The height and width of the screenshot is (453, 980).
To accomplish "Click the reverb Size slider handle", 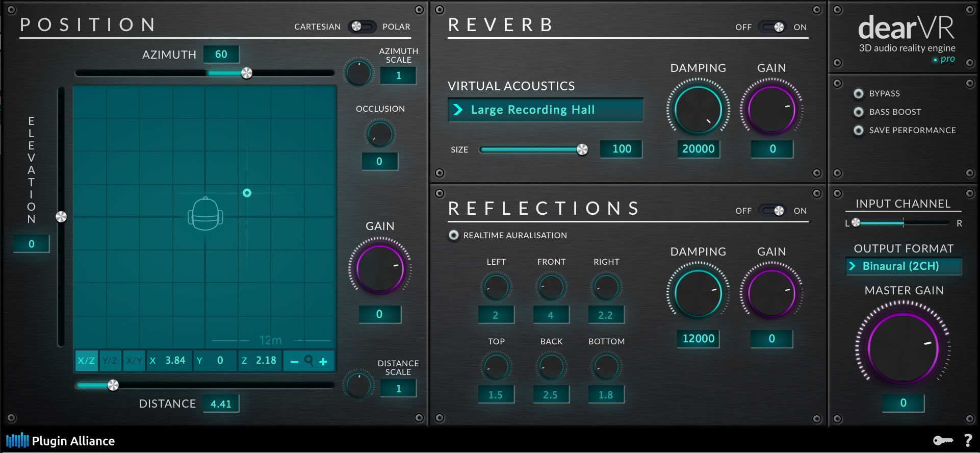I will click(x=582, y=149).
